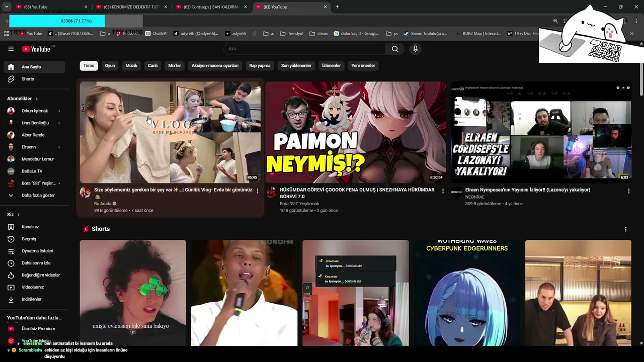Open the browser tab search dropdown
Image resolution: width=644 pixels, height=362 pixels.
tap(7, 7)
